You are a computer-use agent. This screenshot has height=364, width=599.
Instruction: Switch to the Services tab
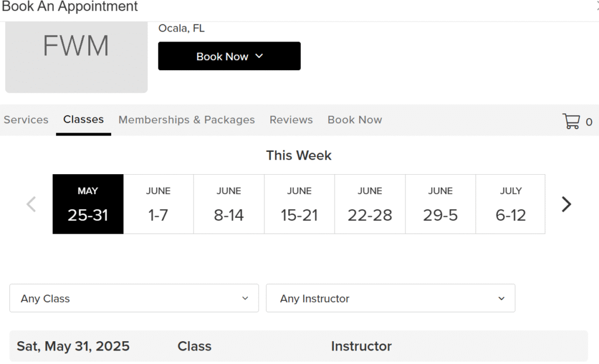pyautogui.click(x=26, y=120)
